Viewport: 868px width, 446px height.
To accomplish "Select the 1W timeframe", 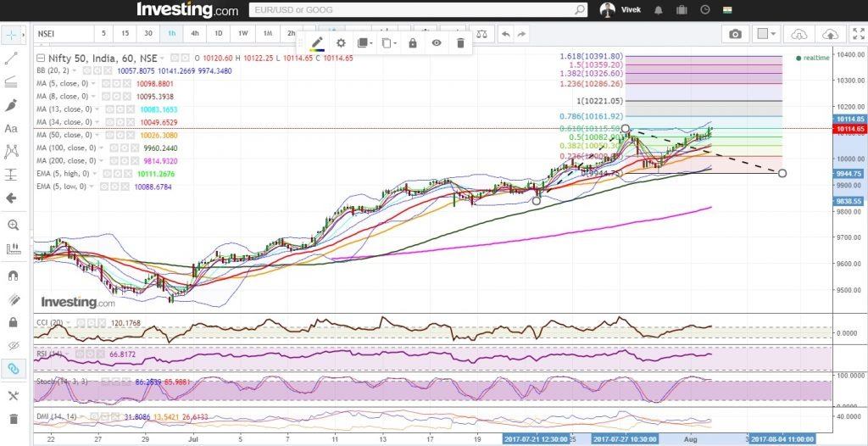I will pyautogui.click(x=243, y=34).
